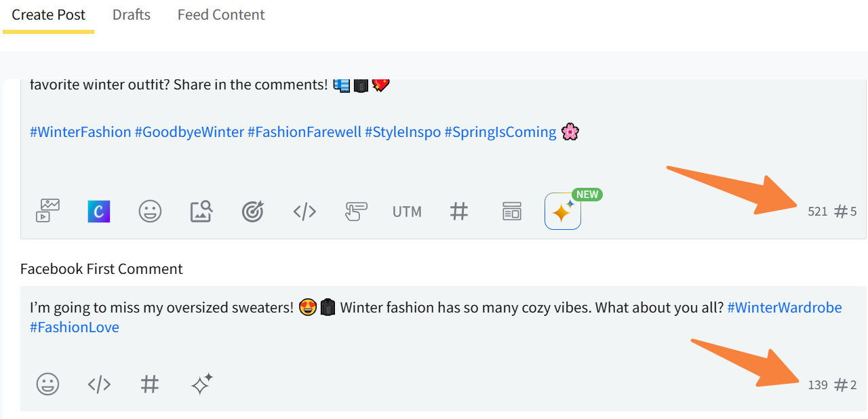Click the #WinterFashion hashtag link

tap(81, 132)
